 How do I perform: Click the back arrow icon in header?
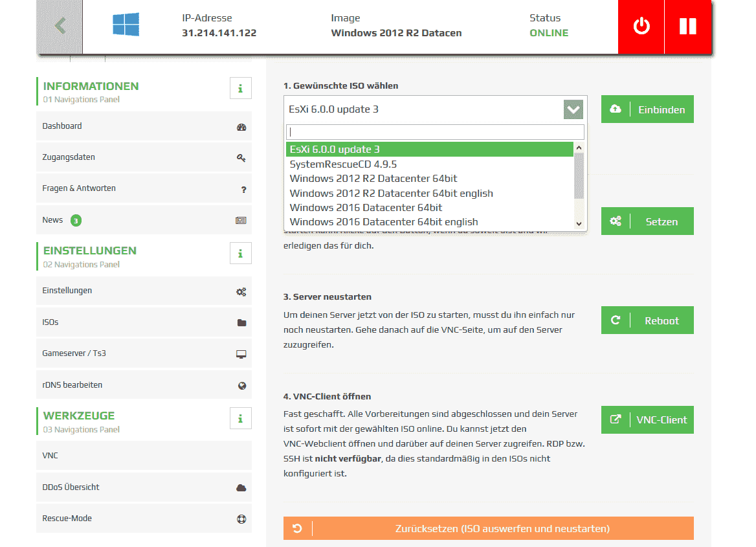(60, 26)
